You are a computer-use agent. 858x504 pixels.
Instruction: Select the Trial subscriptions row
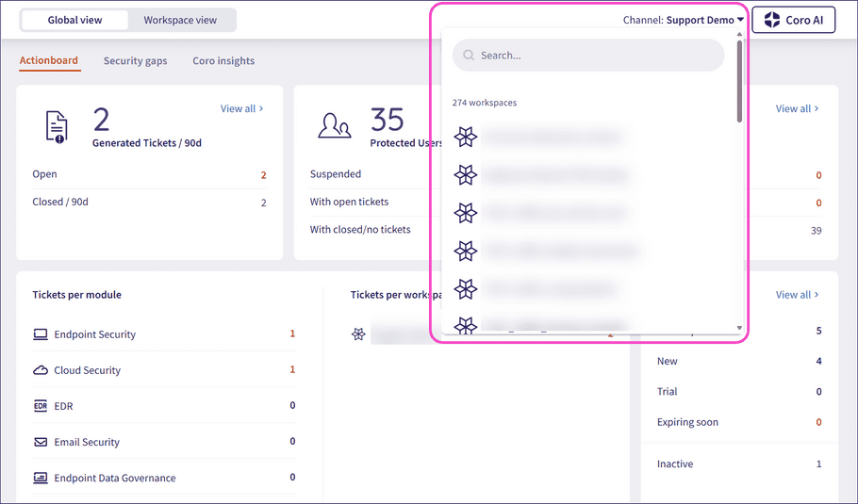point(739,391)
